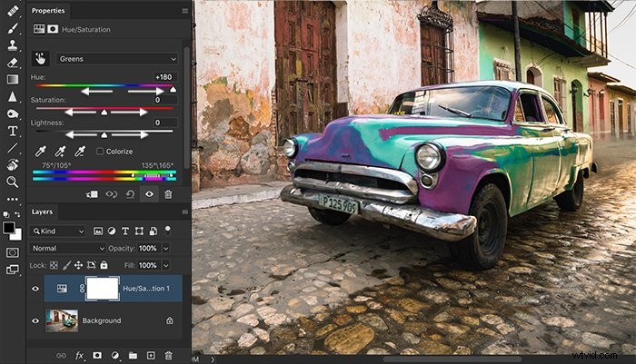The height and width of the screenshot is (364, 636).
Task: Select the Eraser tool
Action: (13, 63)
